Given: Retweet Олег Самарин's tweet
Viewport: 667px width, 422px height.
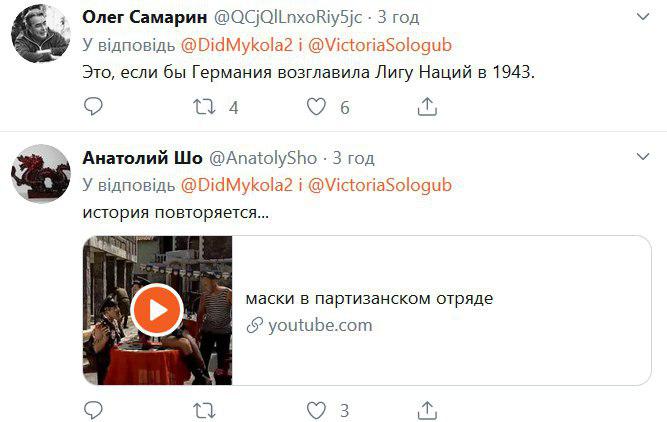Looking at the screenshot, I should coord(205,107).
